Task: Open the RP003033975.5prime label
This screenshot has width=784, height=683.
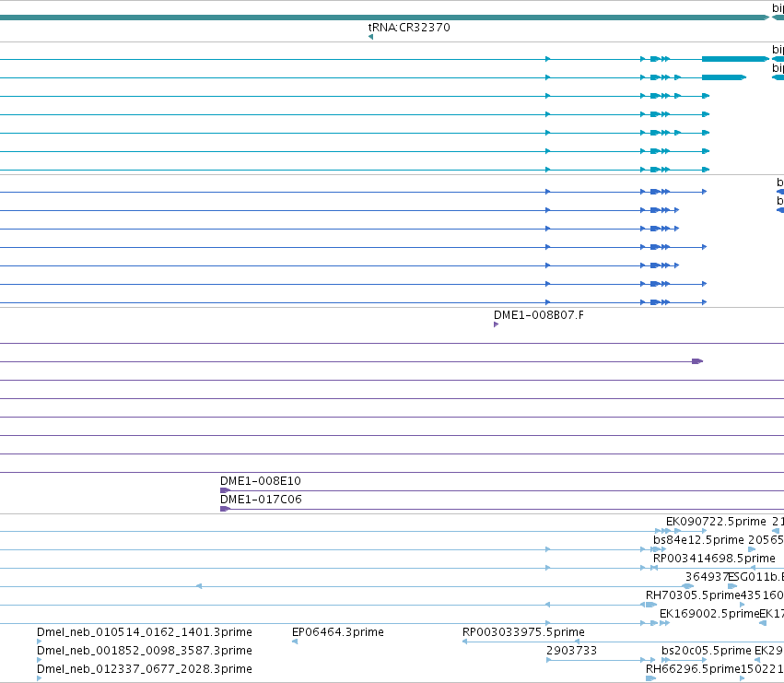Action: click(x=523, y=632)
